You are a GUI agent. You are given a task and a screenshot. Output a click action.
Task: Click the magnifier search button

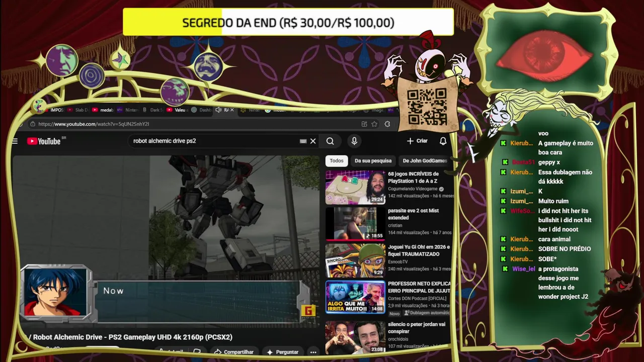click(x=330, y=141)
